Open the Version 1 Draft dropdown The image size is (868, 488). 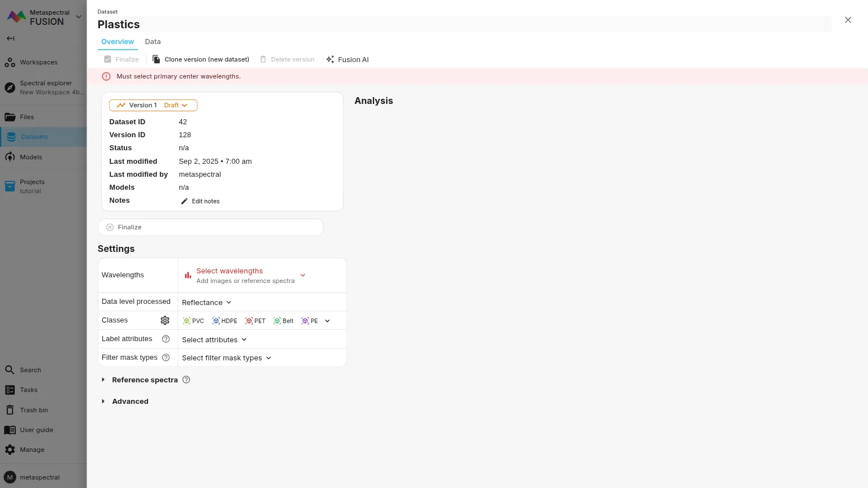pyautogui.click(x=153, y=105)
